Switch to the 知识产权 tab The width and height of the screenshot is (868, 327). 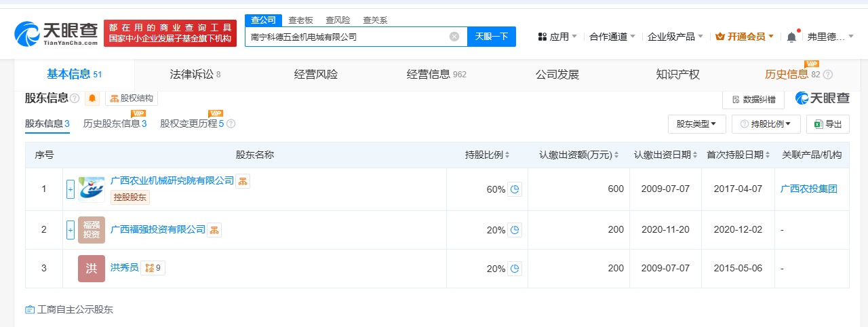(678, 75)
